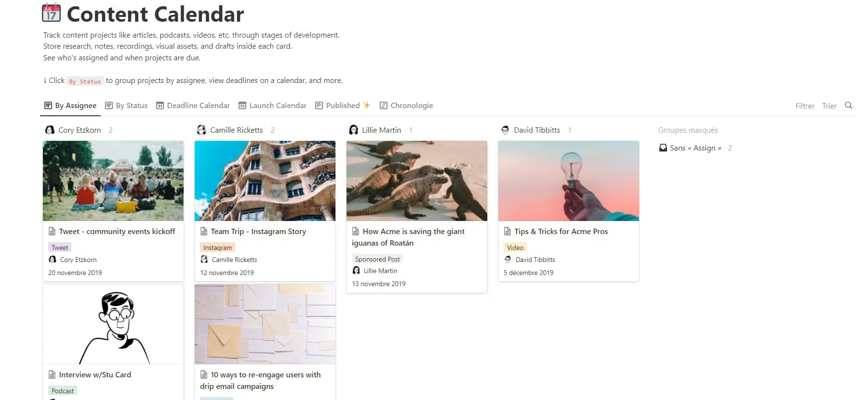Click the calendar page icon beside title
Image resolution: width=868 pixels, height=400 pixels.
click(x=51, y=13)
